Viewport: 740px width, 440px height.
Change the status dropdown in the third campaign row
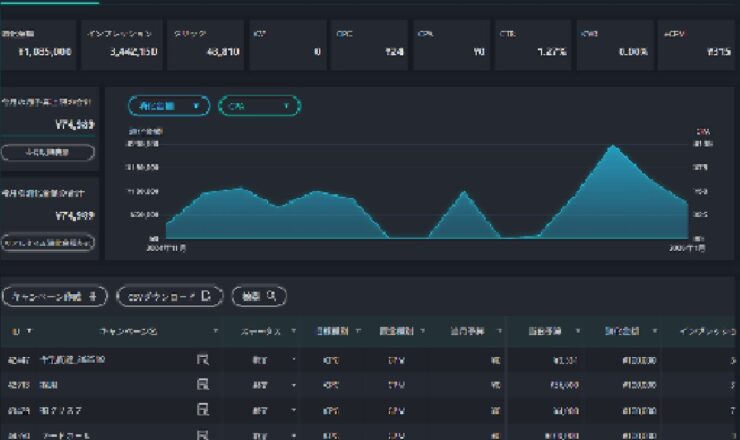(x=294, y=409)
